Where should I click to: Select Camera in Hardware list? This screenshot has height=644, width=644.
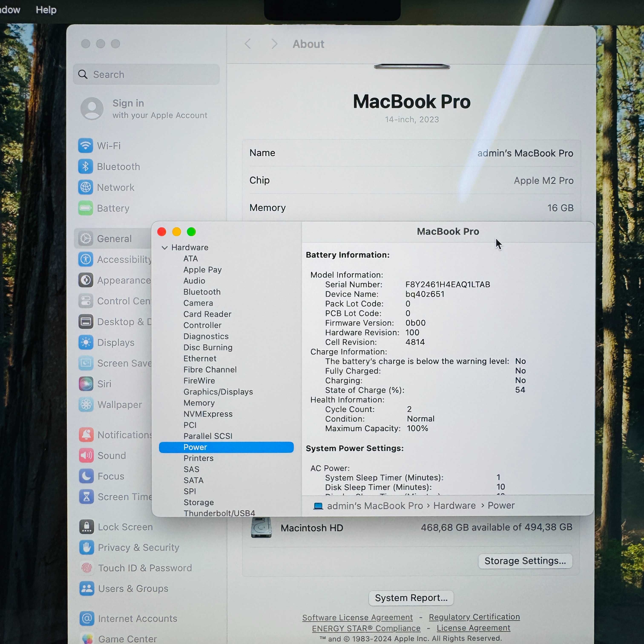pyautogui.click(x=198, y=303)
